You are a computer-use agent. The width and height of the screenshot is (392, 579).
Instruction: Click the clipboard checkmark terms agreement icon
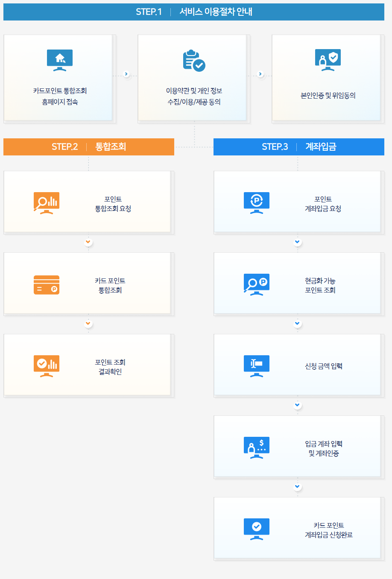click(x=194, y=61)
